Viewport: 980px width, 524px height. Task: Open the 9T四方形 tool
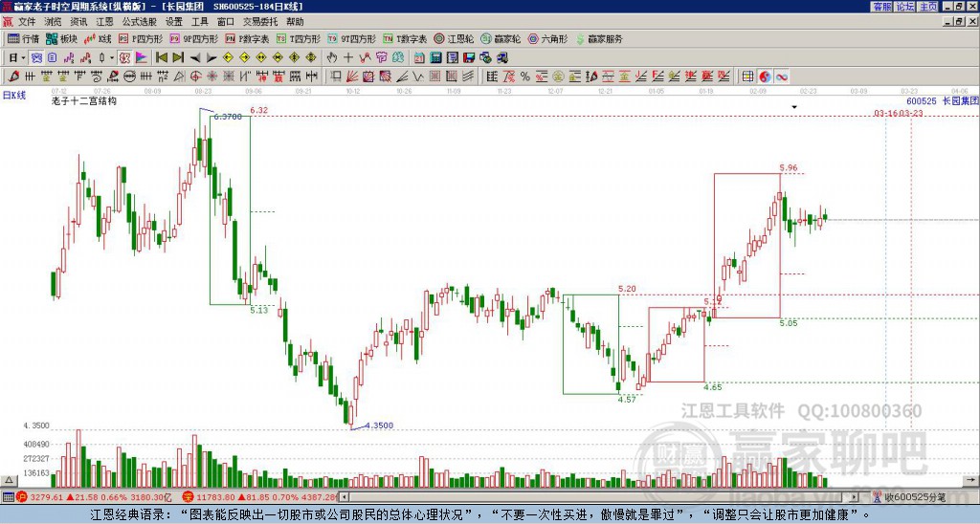352,38
